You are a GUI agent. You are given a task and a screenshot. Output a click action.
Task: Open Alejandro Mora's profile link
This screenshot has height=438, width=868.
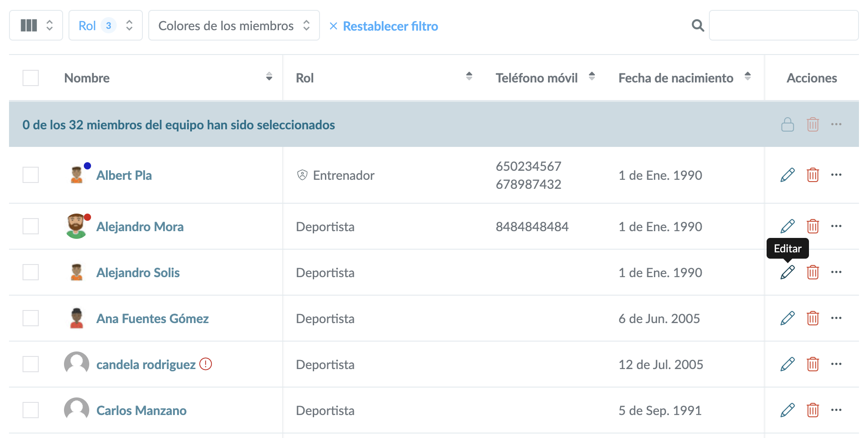[140, 227]
